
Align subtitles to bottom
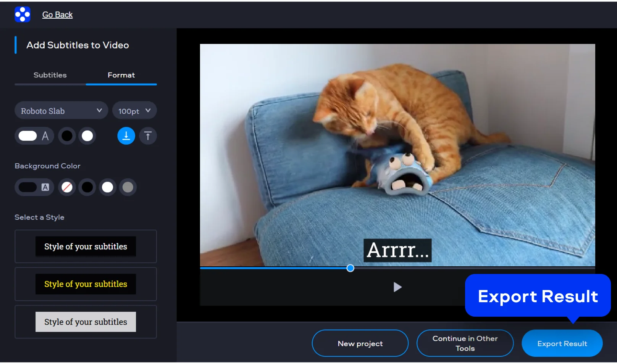click(126, 136)
